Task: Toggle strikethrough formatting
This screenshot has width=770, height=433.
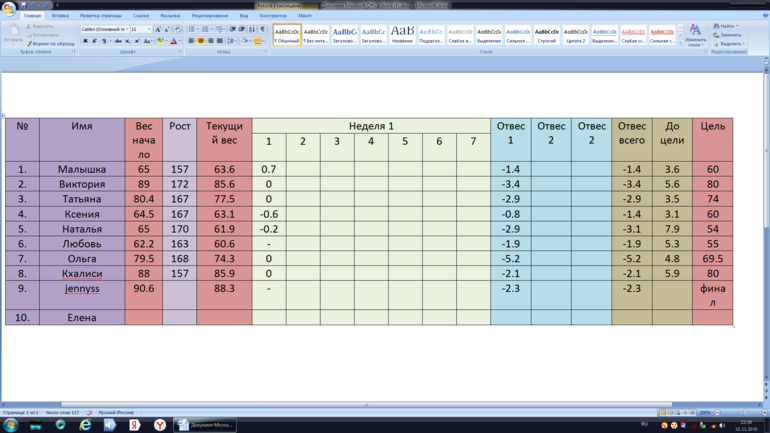Action: pos(119,41)
